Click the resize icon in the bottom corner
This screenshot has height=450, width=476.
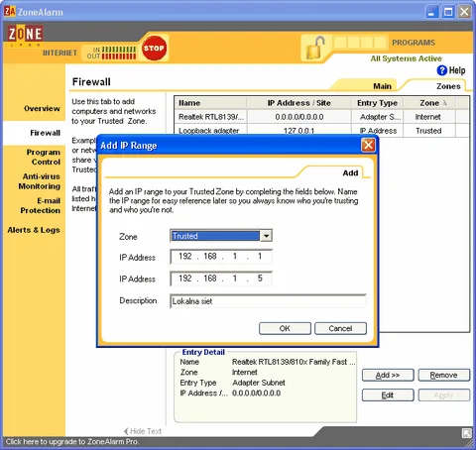pyautogui.click(x=467, y=433)
